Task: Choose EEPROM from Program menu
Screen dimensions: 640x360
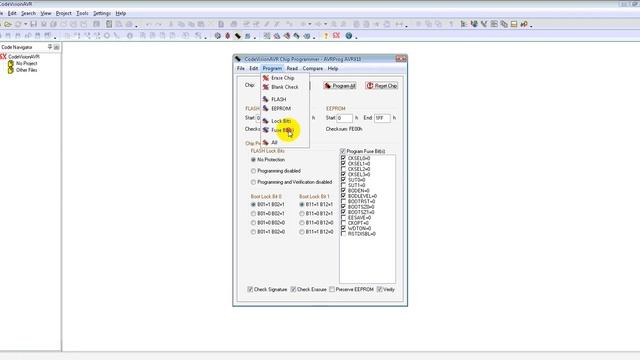Action: tap(285, 109)
